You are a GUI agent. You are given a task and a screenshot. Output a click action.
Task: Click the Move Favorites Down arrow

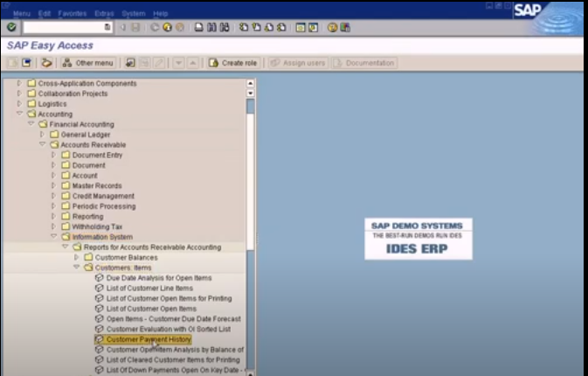178,63
